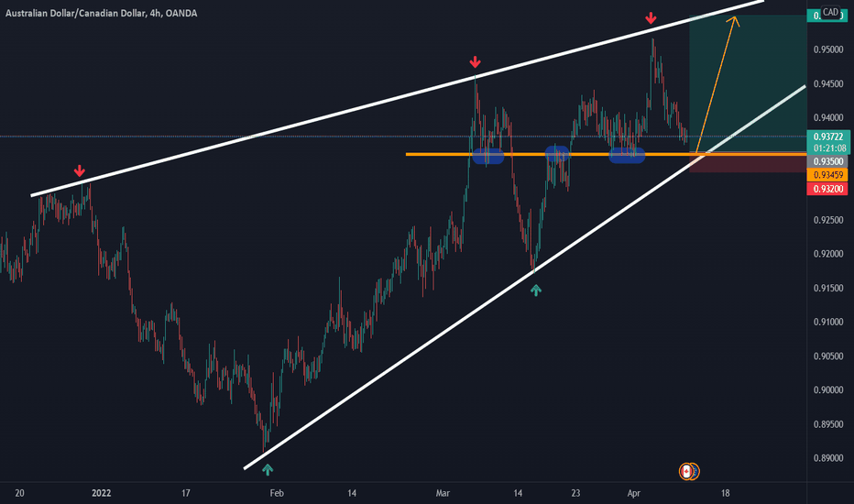The width and height of the screenshot is (854, 504).
Task: Click the 23 date label on time axis
Action: (575, 493)
